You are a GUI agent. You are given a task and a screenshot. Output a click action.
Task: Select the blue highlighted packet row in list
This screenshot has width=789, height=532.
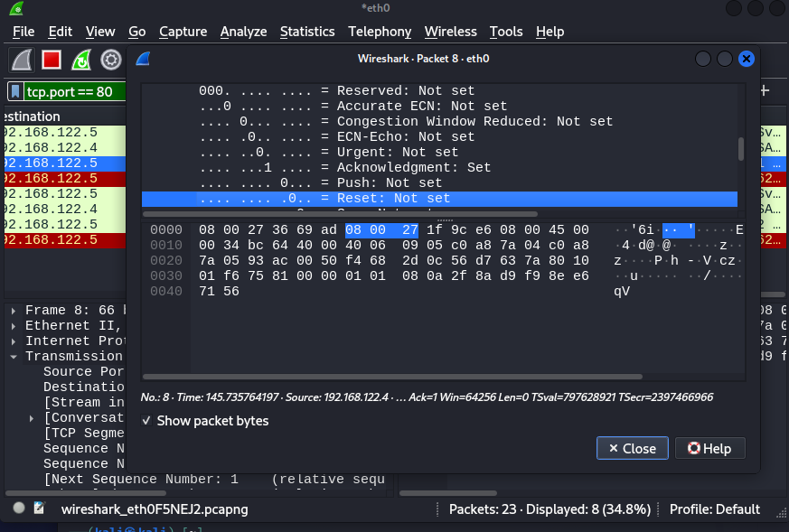coord(65,163)
